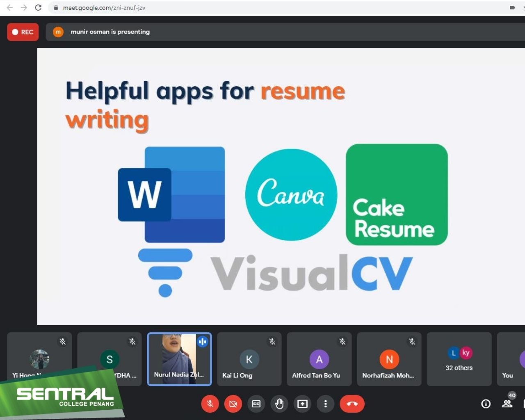Leave the call with red hang-up button
The width and height of the screenshot is (525, 420).
tap(352, 404)
